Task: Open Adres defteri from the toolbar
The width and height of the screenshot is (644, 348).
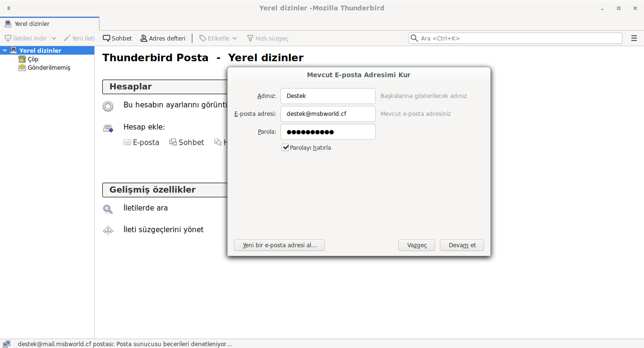Action: click(x=163, y=38)
